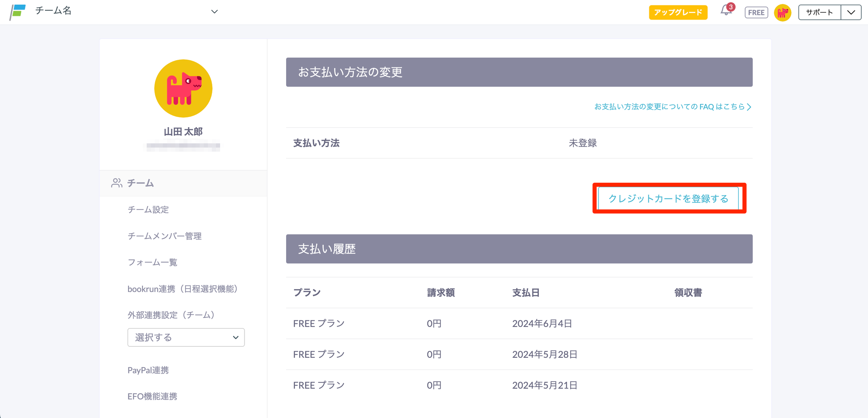The height and width of the screenshot is (418, 868).
Task: Open the 選択する external integration dropdown
Action: click(186, 337)
